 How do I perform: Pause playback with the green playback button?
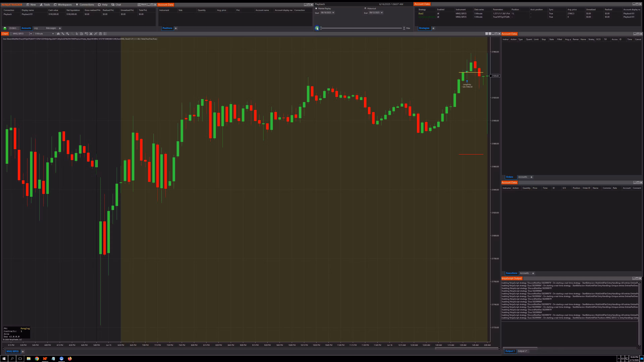click(317, 28)
